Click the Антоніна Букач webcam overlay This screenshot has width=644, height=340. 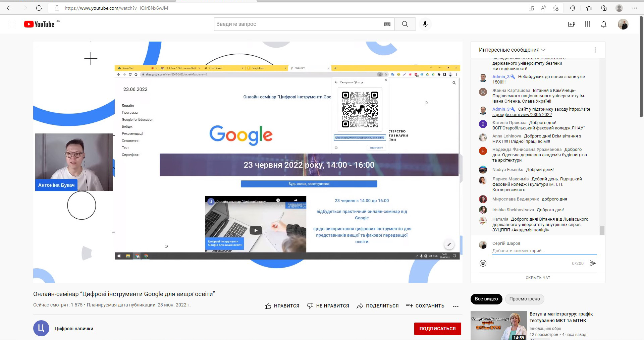[74, 162]
